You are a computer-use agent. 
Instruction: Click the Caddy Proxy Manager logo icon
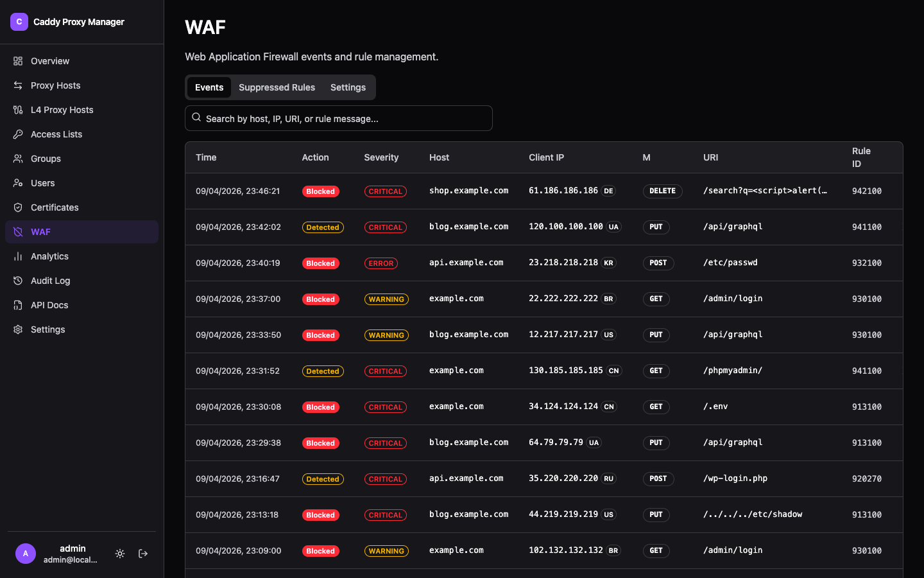click(19, 22)
